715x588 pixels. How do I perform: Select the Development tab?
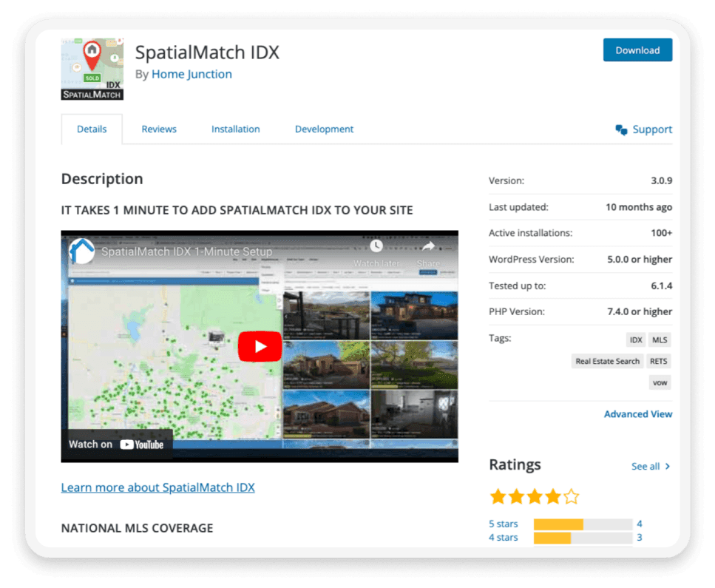click(324, 129)
